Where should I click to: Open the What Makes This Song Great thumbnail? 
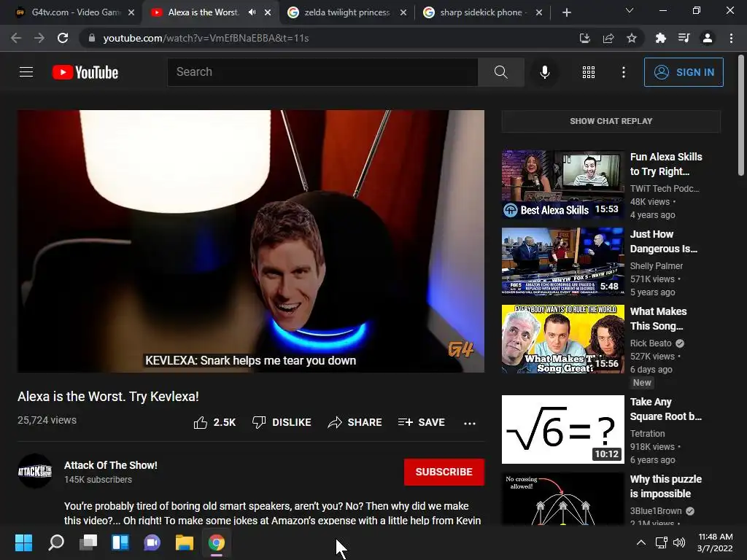(562, 338)
